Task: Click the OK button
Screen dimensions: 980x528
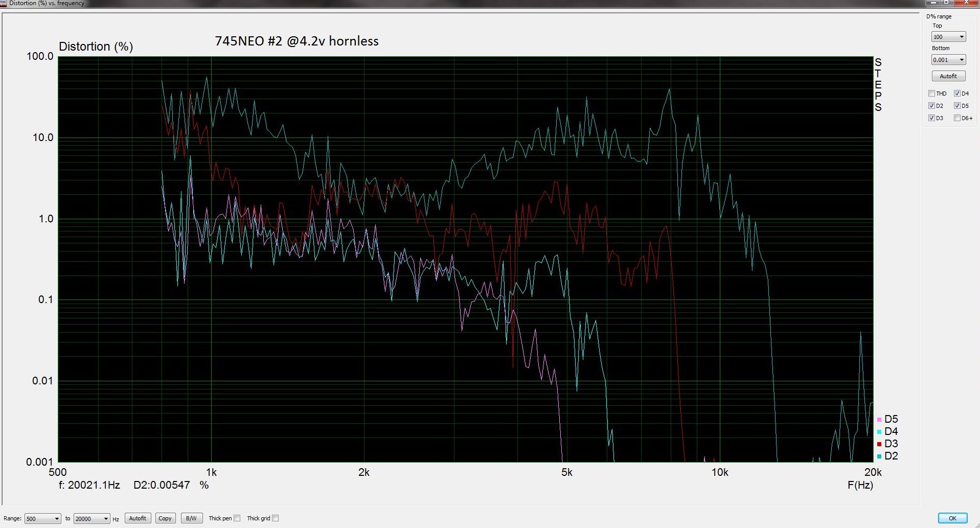Action: point(952,518)
